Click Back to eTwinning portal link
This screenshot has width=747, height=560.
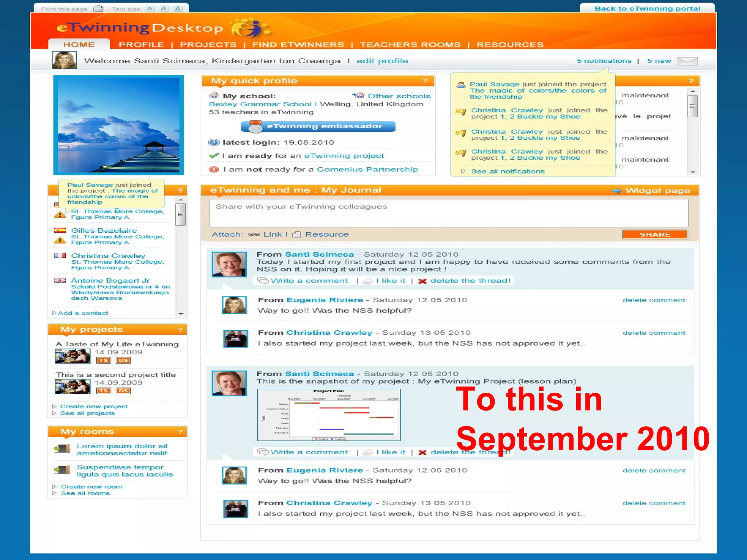pos(647,8)
